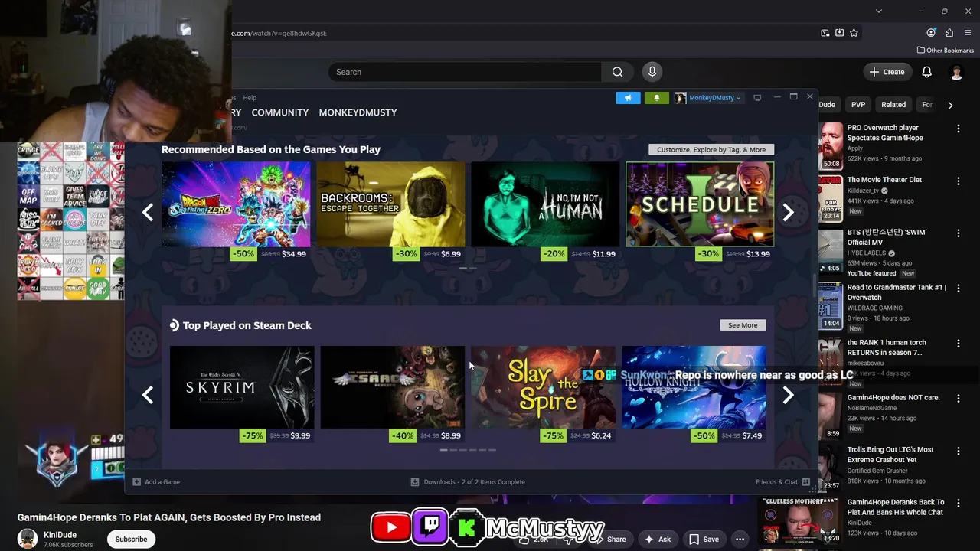Image resolution: width=980 pixels, height=551 pixels.
Task: Open KiniDude channel avatar
Action: click(x=28, y=539)
